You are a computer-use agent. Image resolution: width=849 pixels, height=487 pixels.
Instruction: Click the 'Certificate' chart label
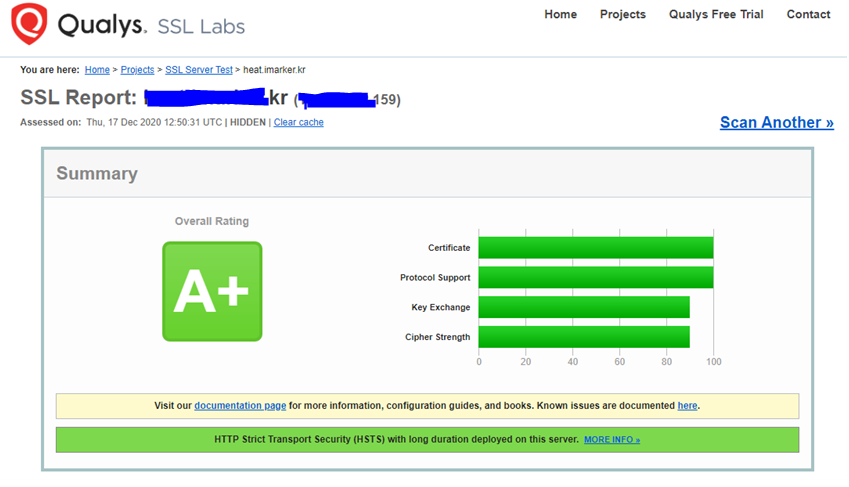click(x=449, y=248)
